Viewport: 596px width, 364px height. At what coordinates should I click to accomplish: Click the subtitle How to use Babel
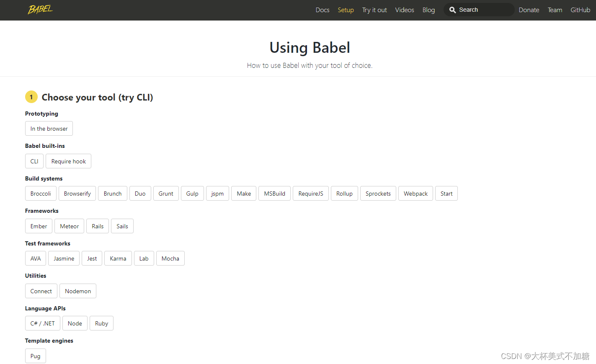(x=310, y=65)
